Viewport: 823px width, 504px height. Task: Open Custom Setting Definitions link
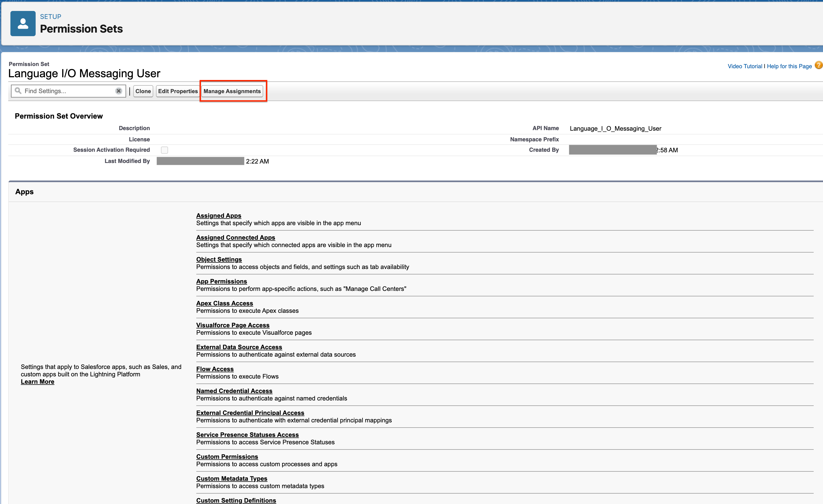(236, 500)
